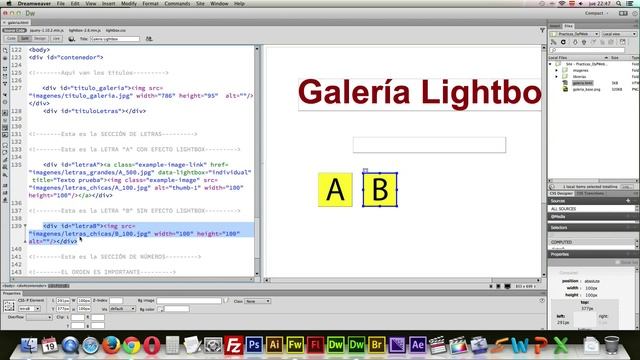This screenshot has height=360, width=640.
Task: Click filter related files funnel icon
Action: point(542,30)
